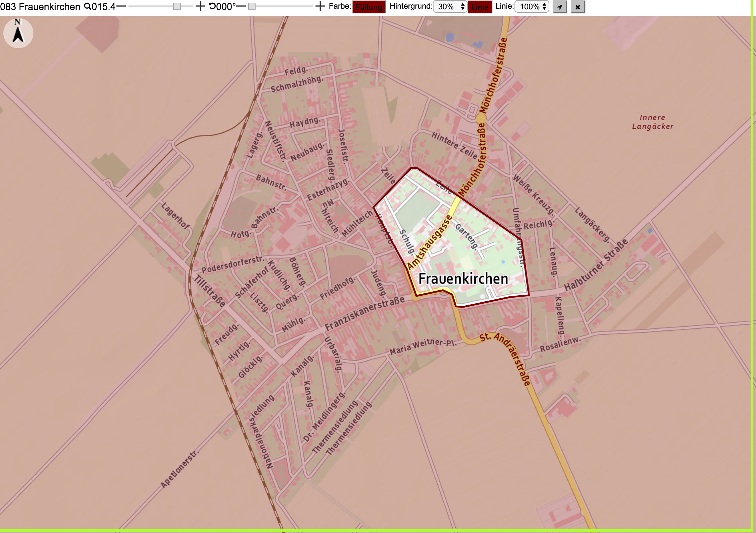Click the rotation reset arrow icon
Image resolution: width=756 pixels, height=533 pixels.
coord(212,6)
